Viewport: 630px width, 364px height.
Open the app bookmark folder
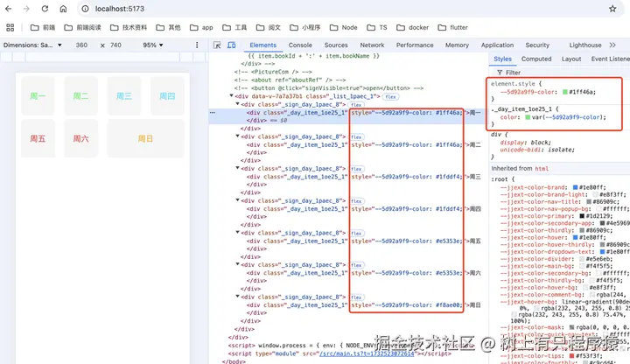201,27
